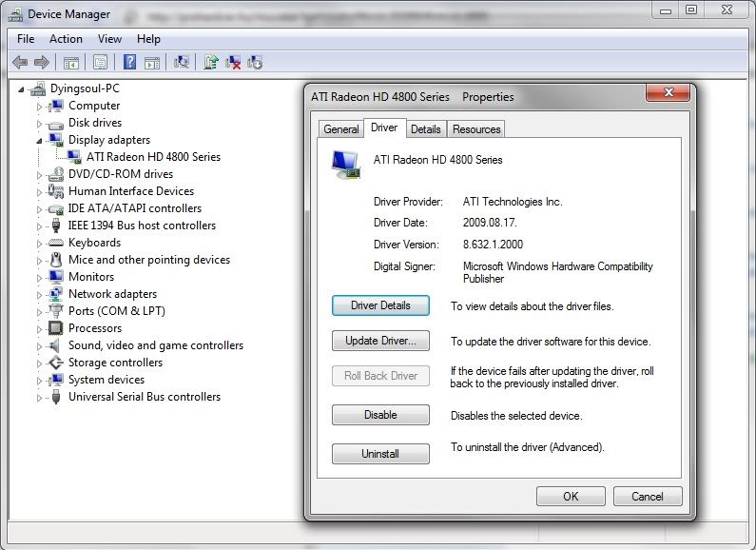
Task: Expand the Processors node
Action: click(40, 329)
